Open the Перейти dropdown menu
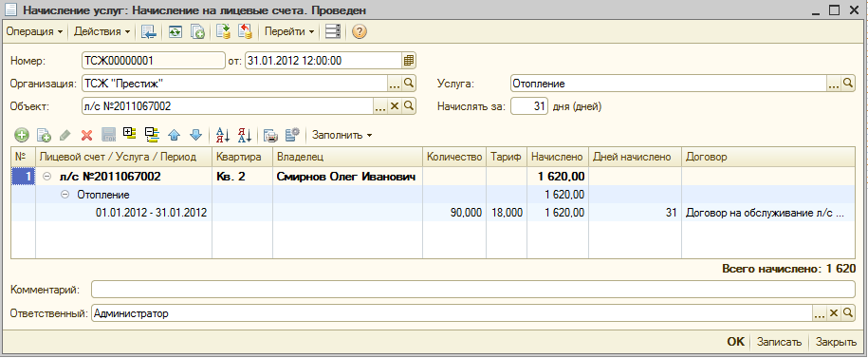Viewport: 868px width, 358px height. point(289,31)
